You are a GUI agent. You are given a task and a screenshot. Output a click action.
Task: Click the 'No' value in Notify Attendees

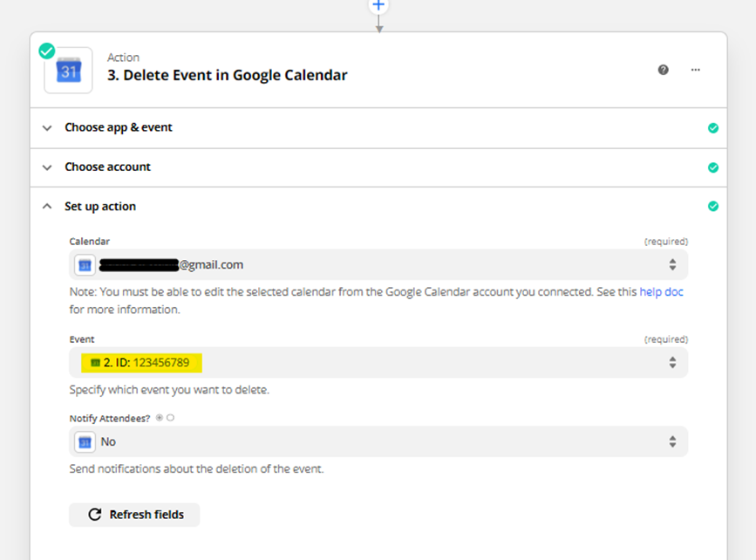108,442
